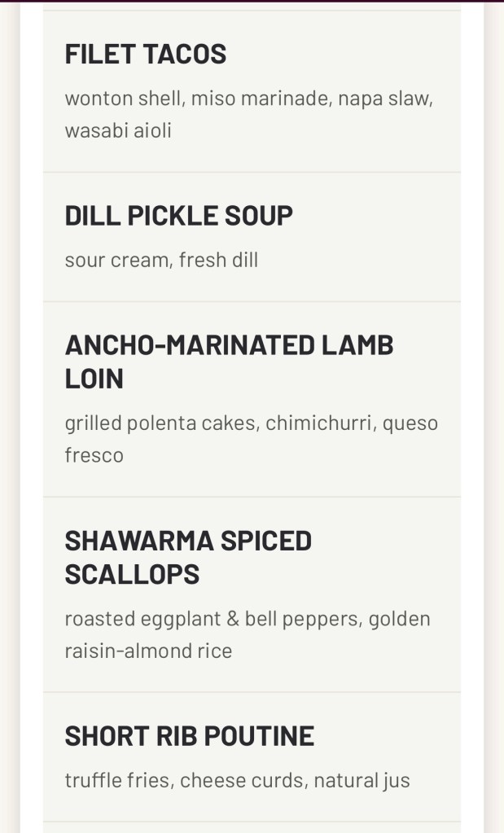Tap the partial card below Short Rib Poutine
The height and width of the screenshot is (833, 504).
pos(252,827)
